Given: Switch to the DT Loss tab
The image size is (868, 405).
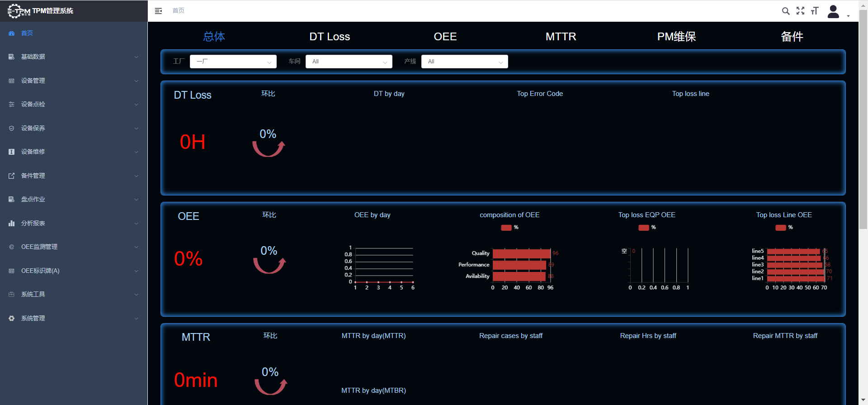Looking at the screenshot, I should [330, 37].
